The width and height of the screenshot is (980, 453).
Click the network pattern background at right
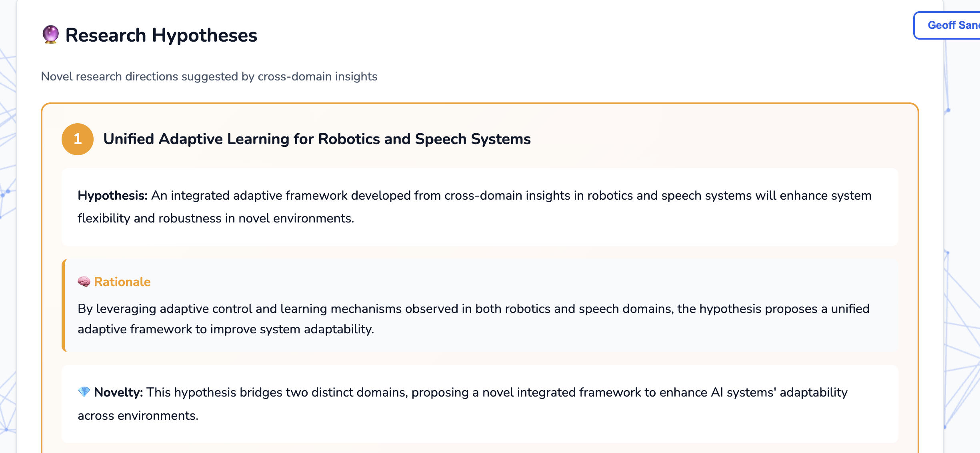click(962, 280)
